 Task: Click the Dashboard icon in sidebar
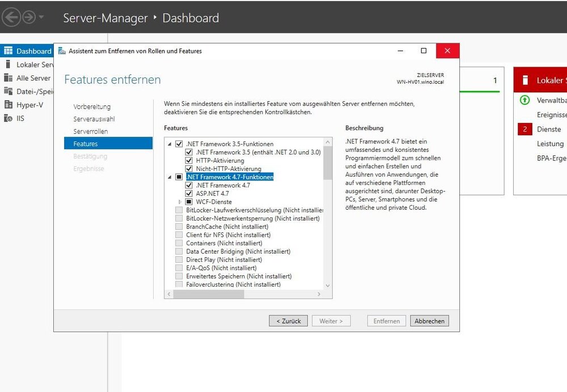[x=8, y=51]
